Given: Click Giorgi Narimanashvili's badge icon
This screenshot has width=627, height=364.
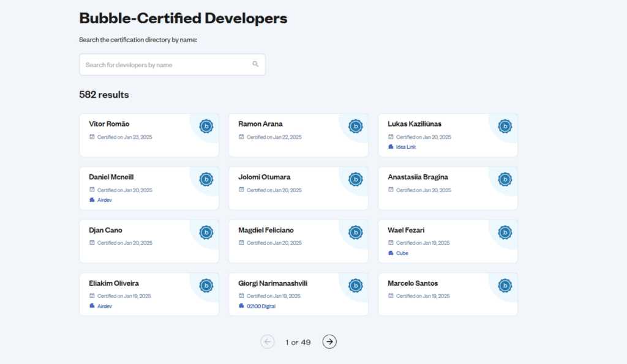Looking at the screenshot, I should [x=356, y=286].
